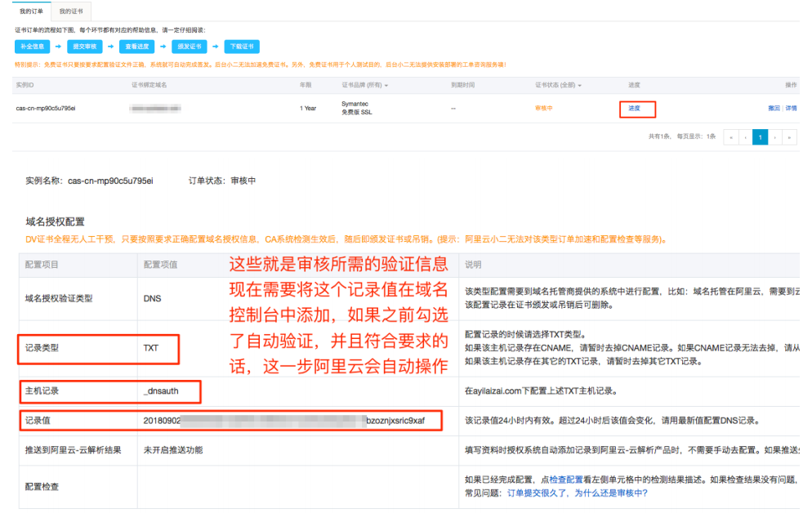Click the 记录值 string starting with 20180902
Image resolution: width=812 pixels, height=513 pixels.
(x=283, y=421)
